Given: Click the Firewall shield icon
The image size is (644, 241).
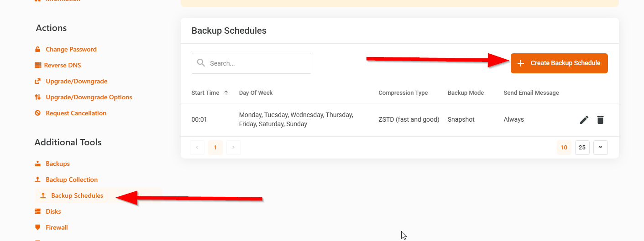Looking at the screenshot, I should click(x=37, y=227).
